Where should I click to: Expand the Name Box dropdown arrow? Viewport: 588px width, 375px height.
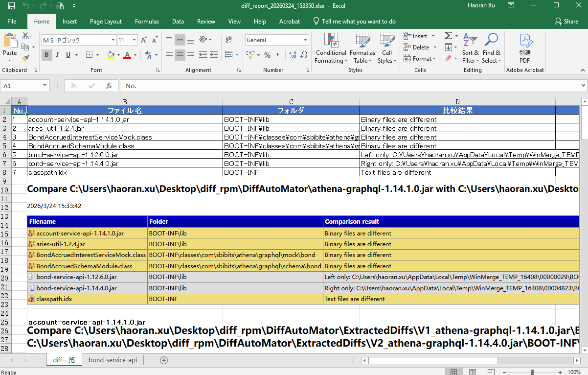(45, 86)
